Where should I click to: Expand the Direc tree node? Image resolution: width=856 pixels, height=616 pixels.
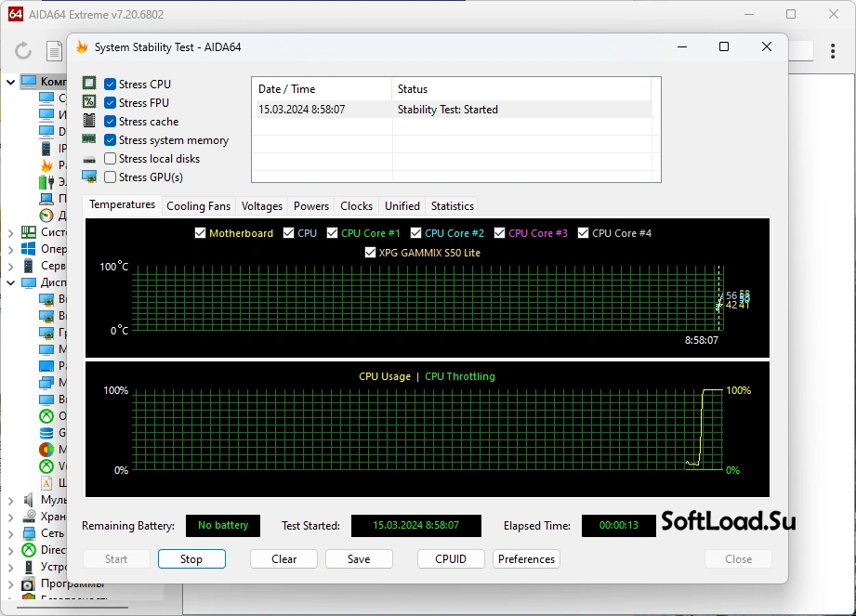click(x=10, y=551)
